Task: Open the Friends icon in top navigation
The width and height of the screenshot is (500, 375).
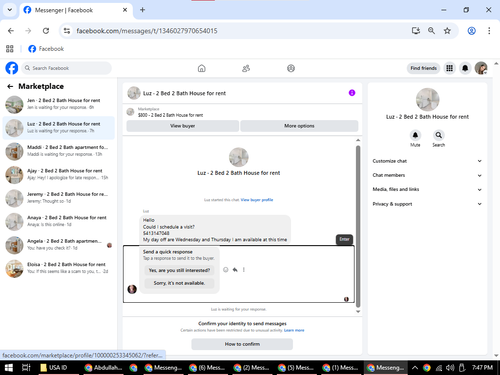Action: (246, 68)
